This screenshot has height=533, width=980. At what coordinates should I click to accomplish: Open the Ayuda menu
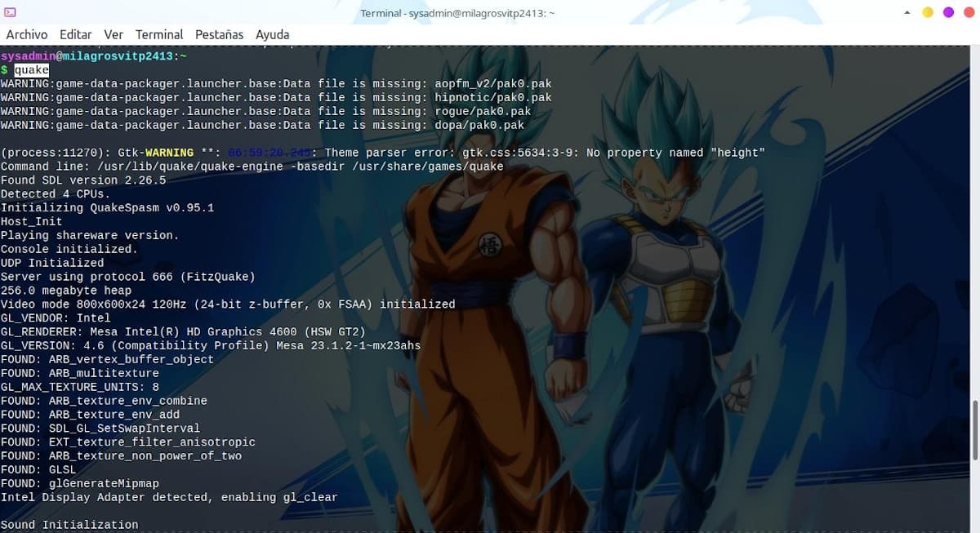coord(272,35)
